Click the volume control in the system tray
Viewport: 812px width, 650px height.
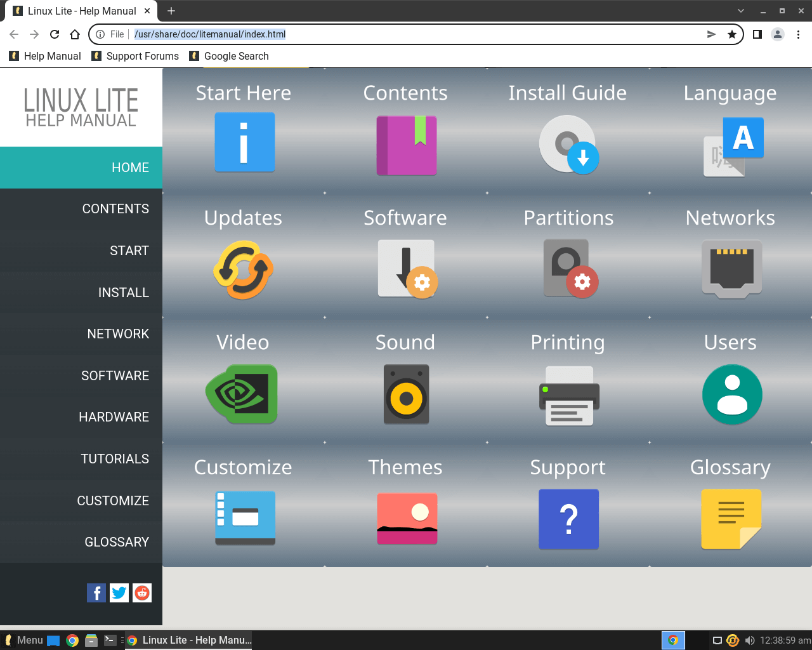click(750, 640)
